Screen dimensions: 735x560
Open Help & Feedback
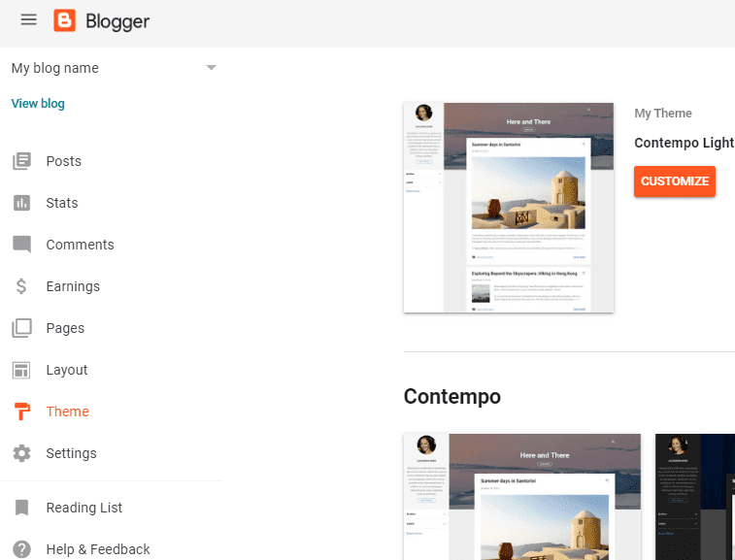98,549
